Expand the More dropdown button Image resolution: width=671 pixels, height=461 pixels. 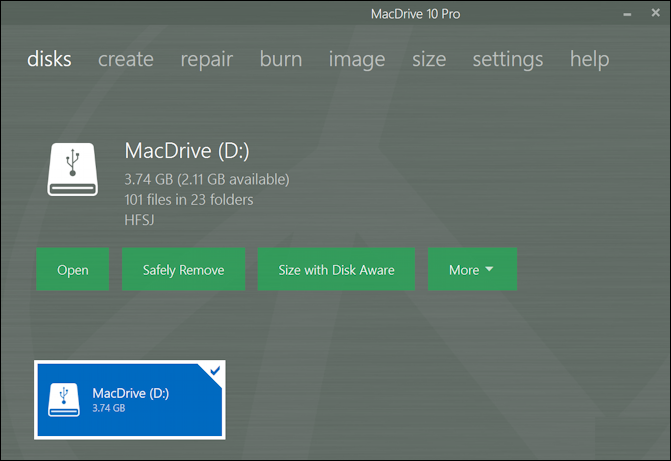[472, 269]
